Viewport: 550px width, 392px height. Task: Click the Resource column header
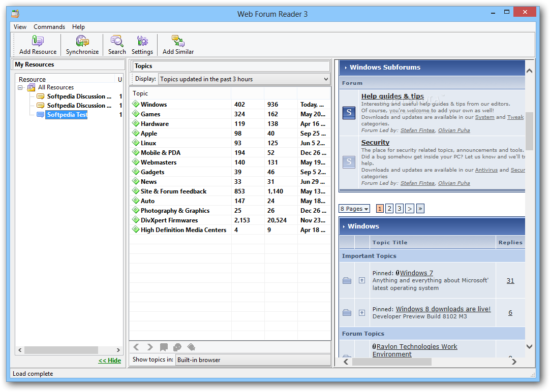click(65, 80)
